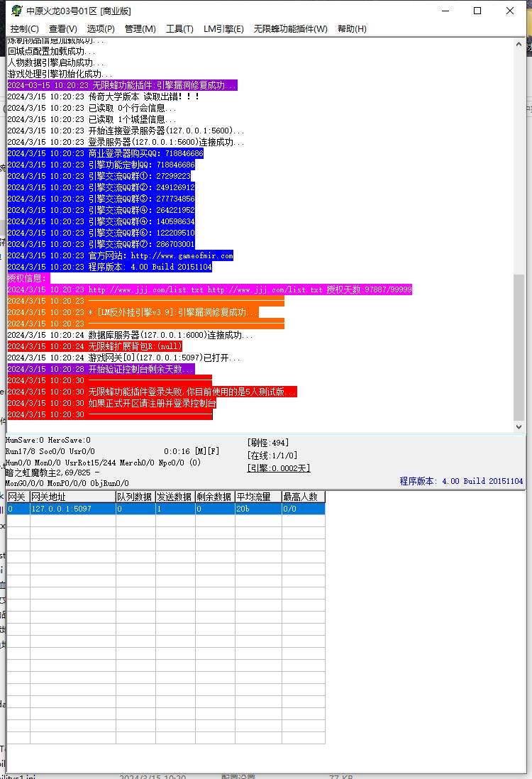Click the log scrollbar down arrow
Image resolution: width=532 pixels, height=779 pixels.
519,426
